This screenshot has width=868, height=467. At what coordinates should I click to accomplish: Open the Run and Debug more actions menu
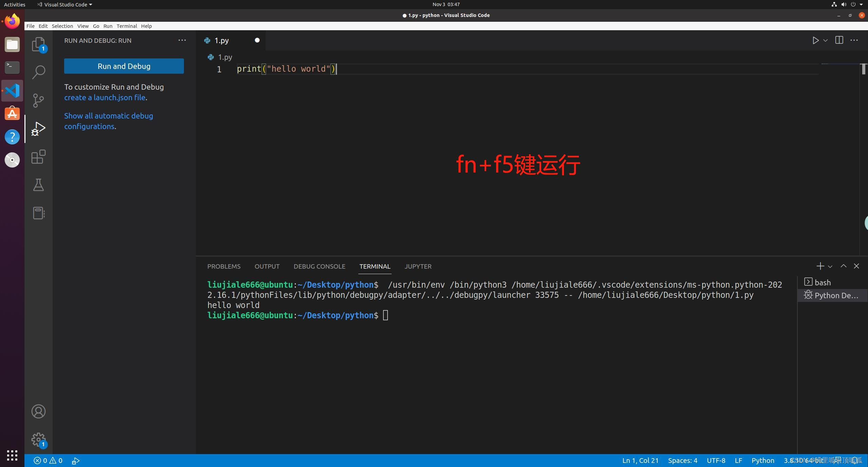[182, 40]
